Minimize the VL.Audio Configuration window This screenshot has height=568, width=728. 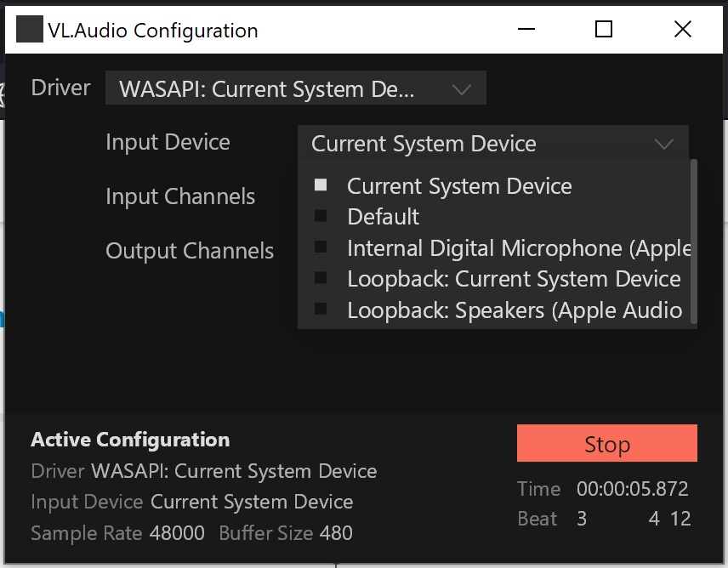click(526, 29)
